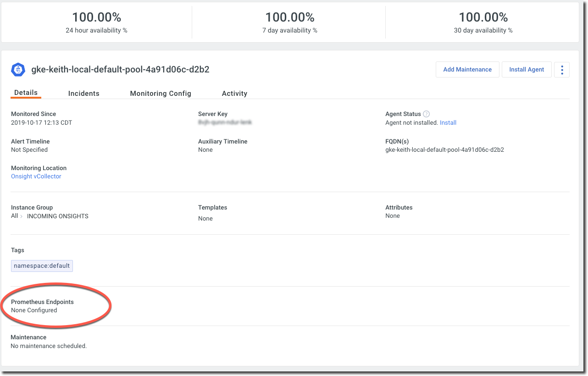This screenshot has width=588, height=376.
Task: Open the Onsight vCollector link
Action: point(36,177)
